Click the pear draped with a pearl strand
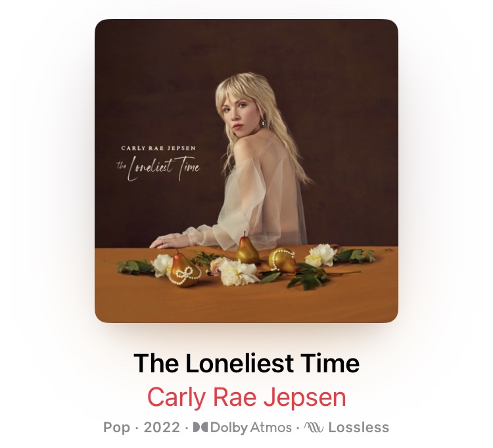 tap(283, 260)
